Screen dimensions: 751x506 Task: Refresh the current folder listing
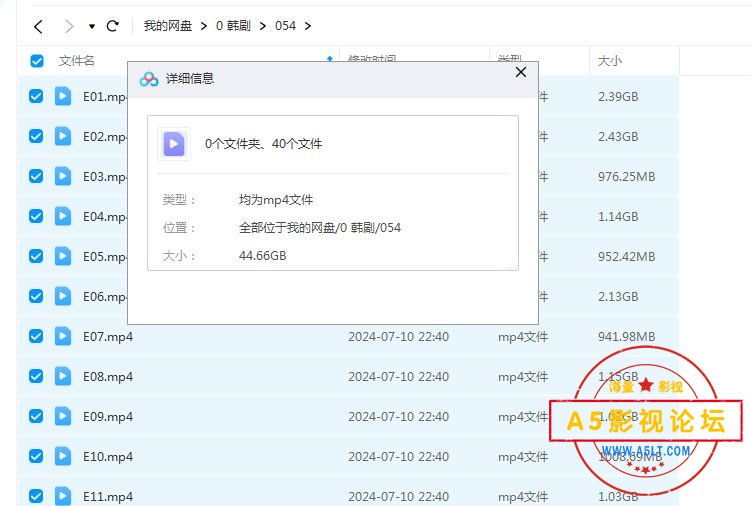coord(113,26)
